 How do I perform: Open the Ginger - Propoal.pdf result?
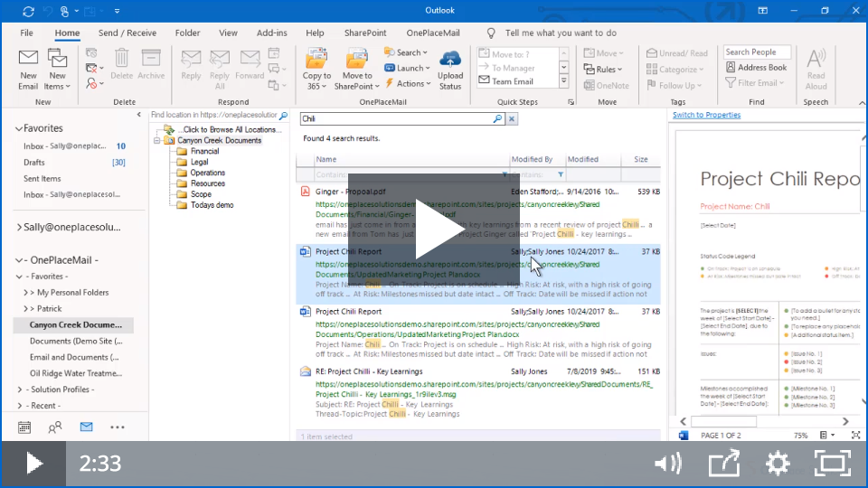[x=351, y=192]
